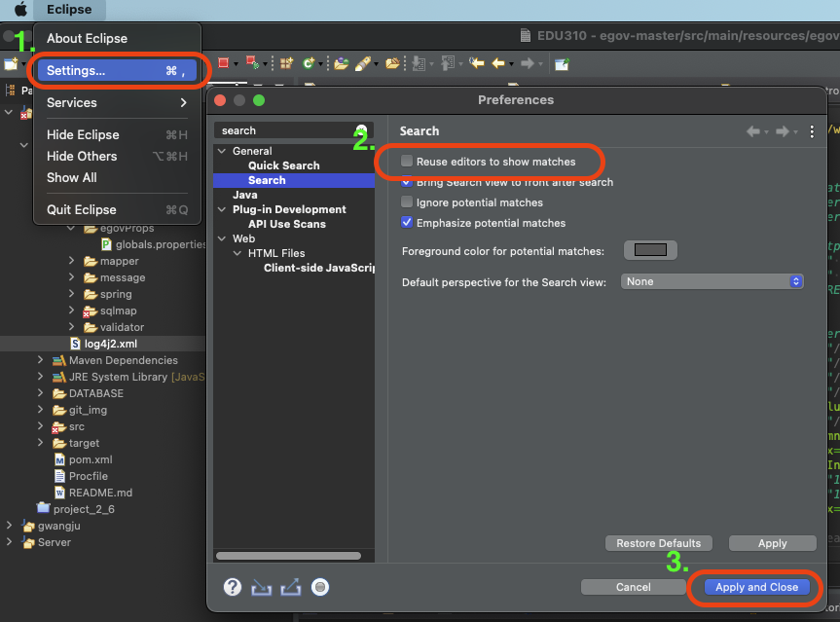The image size is (840, 622).
Task: Open Default perspective None dropdown
Action: [x=712, y=281]
